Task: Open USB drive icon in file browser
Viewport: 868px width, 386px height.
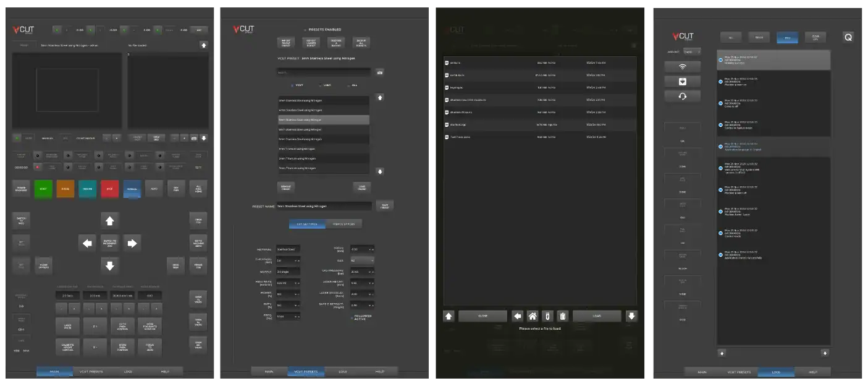Action: click(547, 316)
